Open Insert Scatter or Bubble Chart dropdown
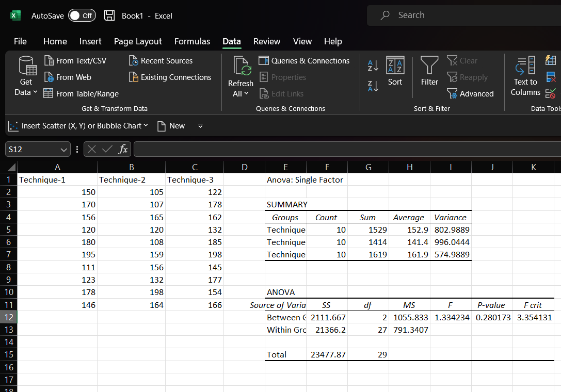This screenshot has height=392, width=561. point(78,126)
